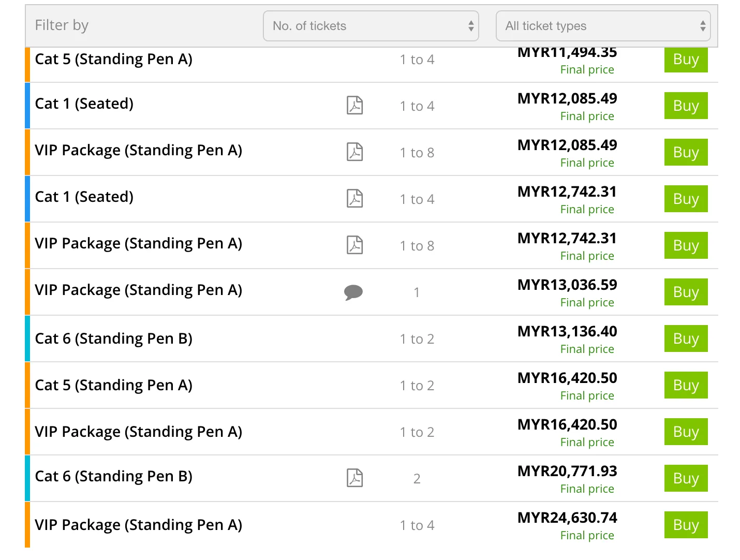Buy the VIP Package priced MYR13,036.59
740x560 pixels.
coord(686,292)
